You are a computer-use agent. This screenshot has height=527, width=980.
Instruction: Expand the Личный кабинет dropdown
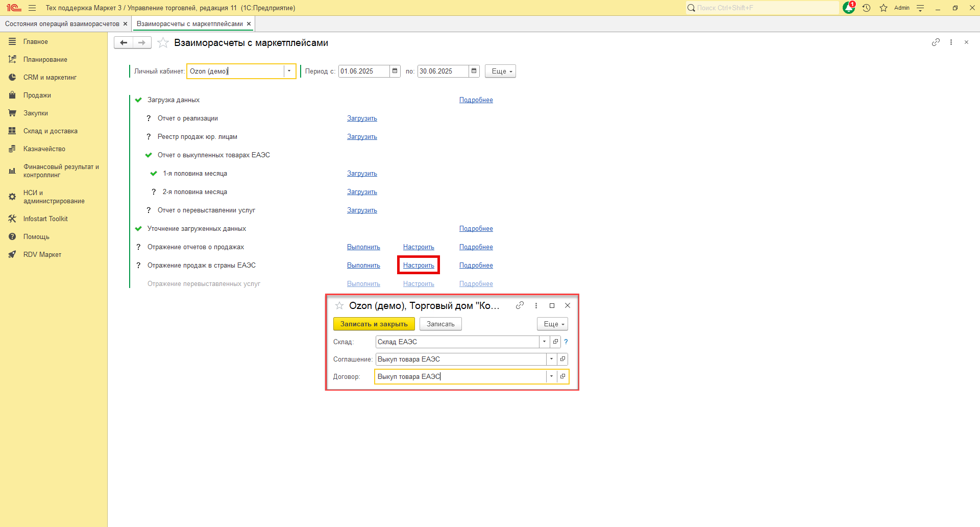(x=289, y=71)
